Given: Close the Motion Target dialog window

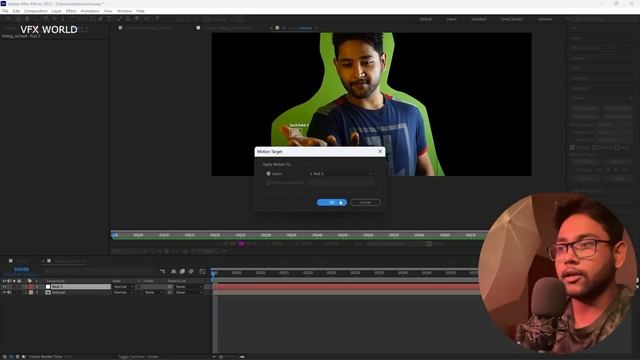Looking at the screenshot, I should pos(380,151).
